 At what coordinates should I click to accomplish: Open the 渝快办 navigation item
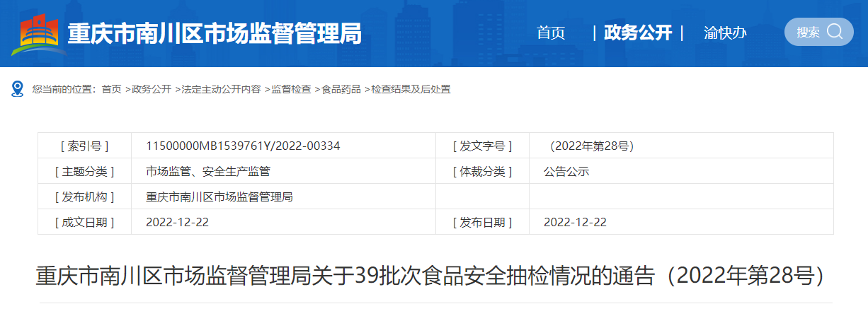click(725, 33)
